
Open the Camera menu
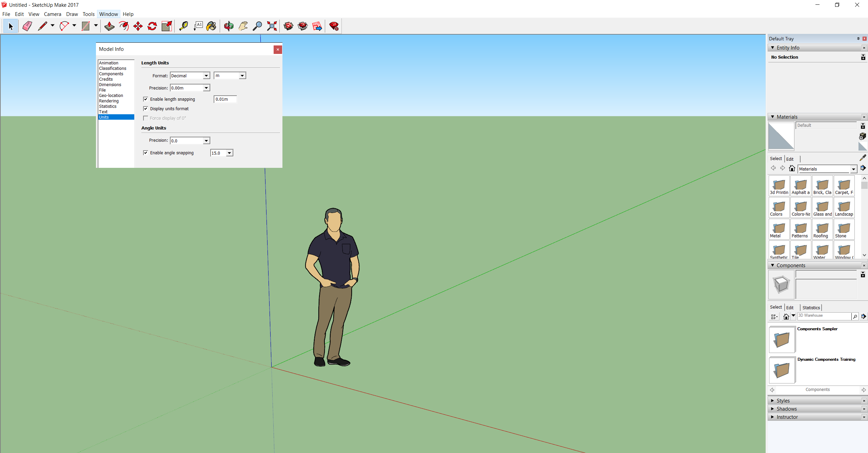(53, 14)
